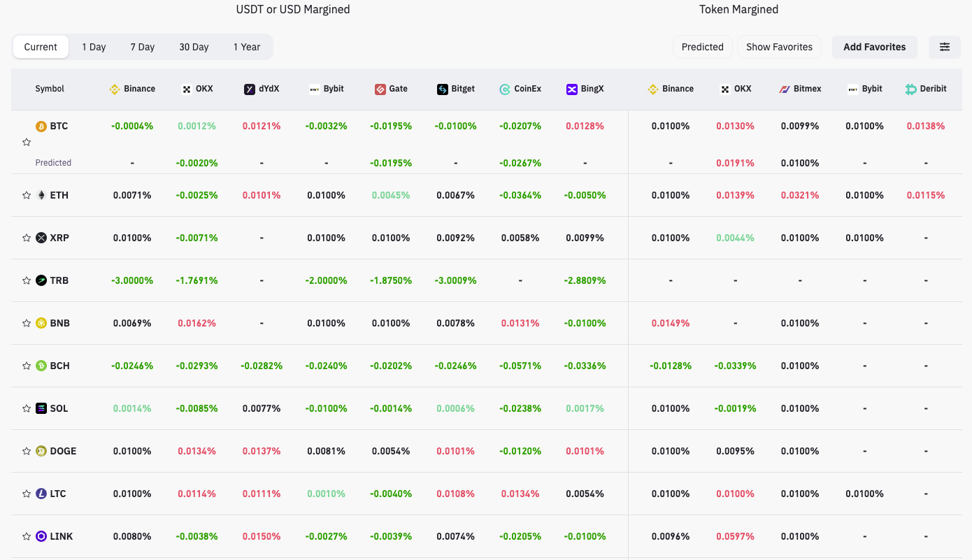Toggle the star next to XRP

pyautogui.click(x=27, y=238)
